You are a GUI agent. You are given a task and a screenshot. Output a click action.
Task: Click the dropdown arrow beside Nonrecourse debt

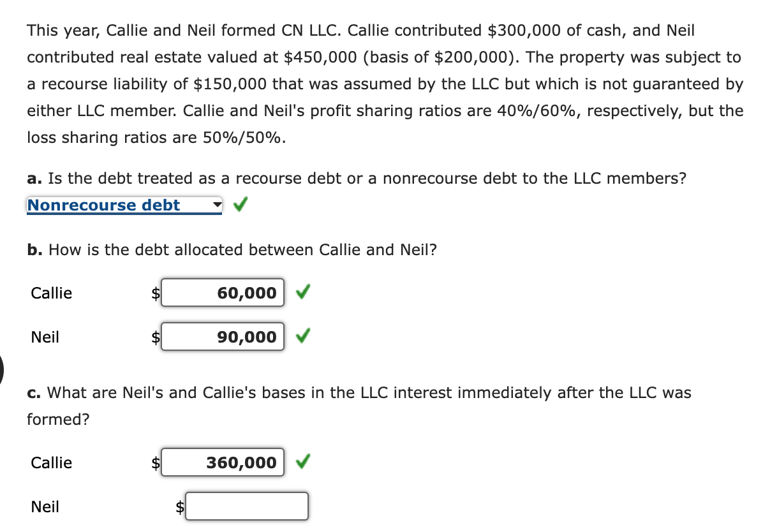pyautogui.click(x=217, y=205)
